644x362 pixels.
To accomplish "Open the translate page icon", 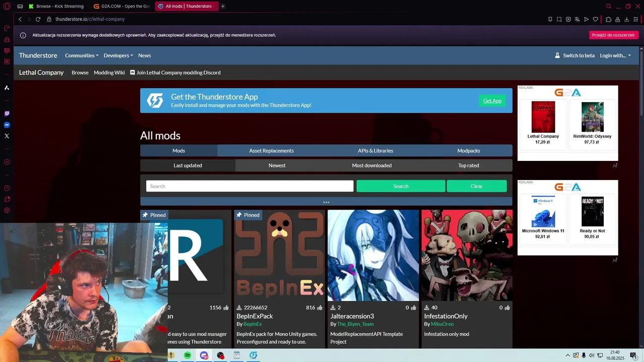I will coord(577,19).
